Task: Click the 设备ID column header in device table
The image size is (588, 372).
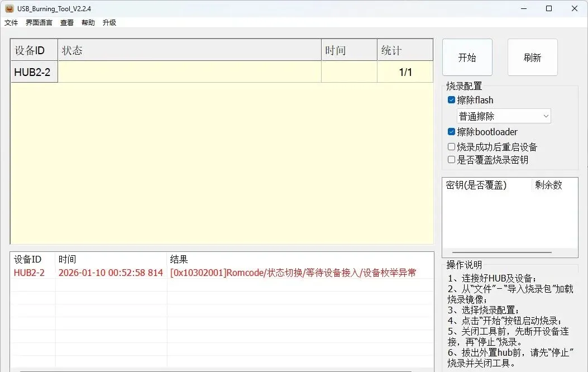Action: click(34, 50)
